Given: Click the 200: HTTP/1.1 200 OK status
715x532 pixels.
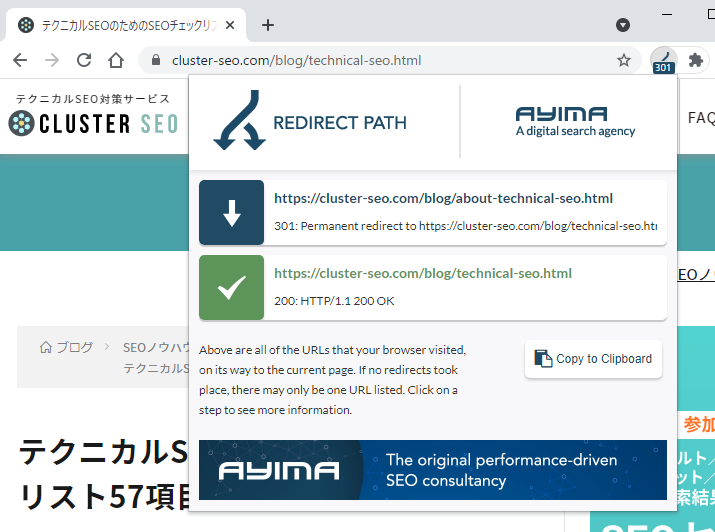Looking at the screenshot, I should coord(334,301).
